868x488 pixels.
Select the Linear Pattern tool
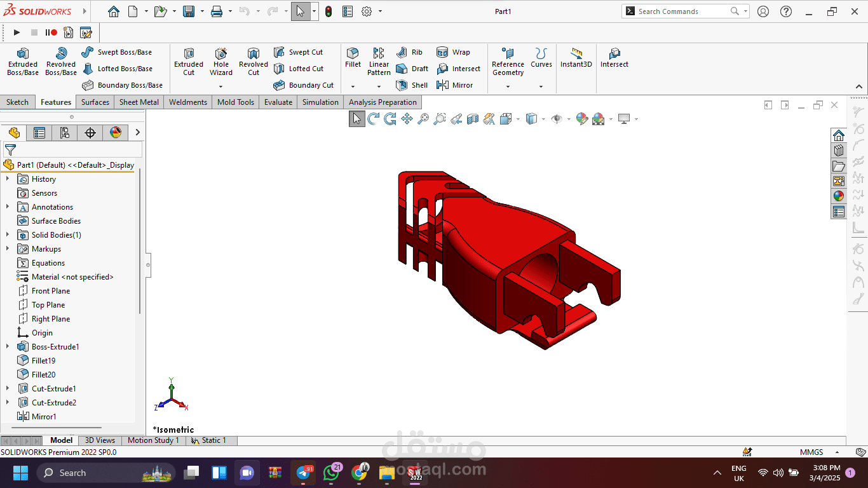click(x=379, y=62)
